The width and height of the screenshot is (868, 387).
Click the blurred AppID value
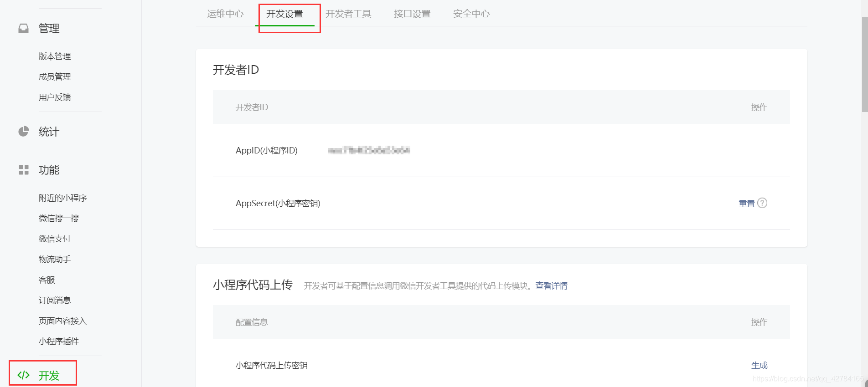point(369,150)
